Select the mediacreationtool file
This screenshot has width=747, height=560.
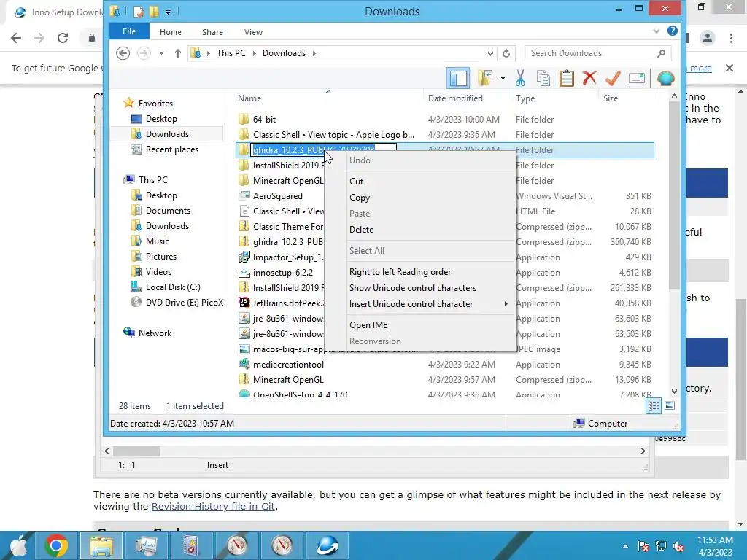(x=288, y=365)
